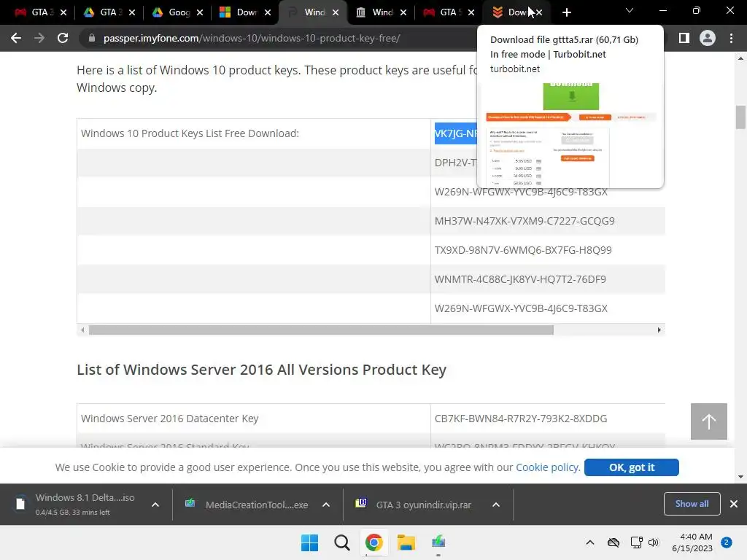747x560 pixels.
Task: Click the forward navigation arrow
Action: [x=39, y=38]
